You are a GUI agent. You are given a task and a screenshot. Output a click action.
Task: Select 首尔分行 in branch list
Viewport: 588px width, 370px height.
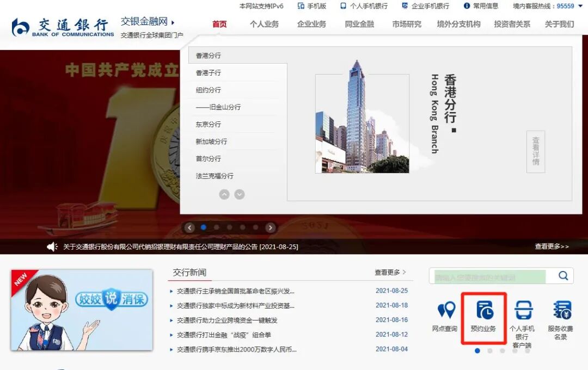click(209, 159)
